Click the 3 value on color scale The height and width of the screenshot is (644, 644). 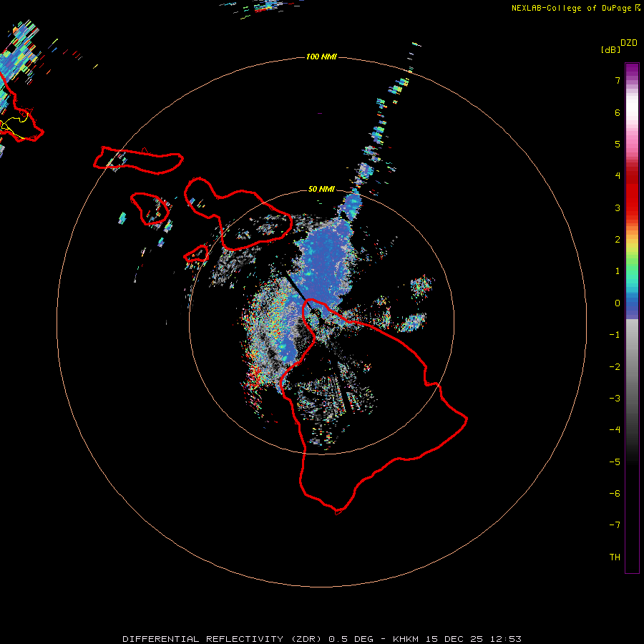(618, 208)
